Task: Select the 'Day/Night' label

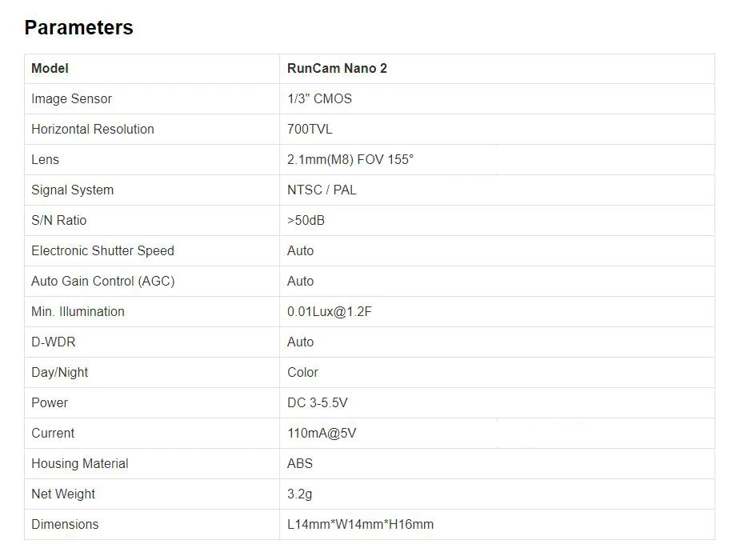Action: click(60, 372)
